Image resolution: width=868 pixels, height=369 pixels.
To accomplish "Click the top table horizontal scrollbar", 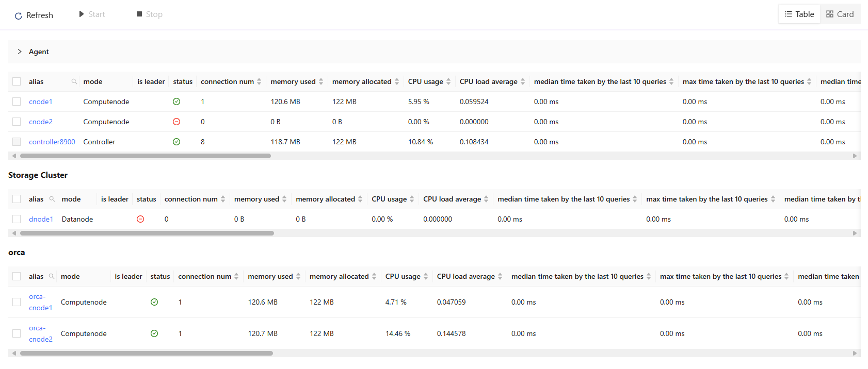I will tap(146, 156).
